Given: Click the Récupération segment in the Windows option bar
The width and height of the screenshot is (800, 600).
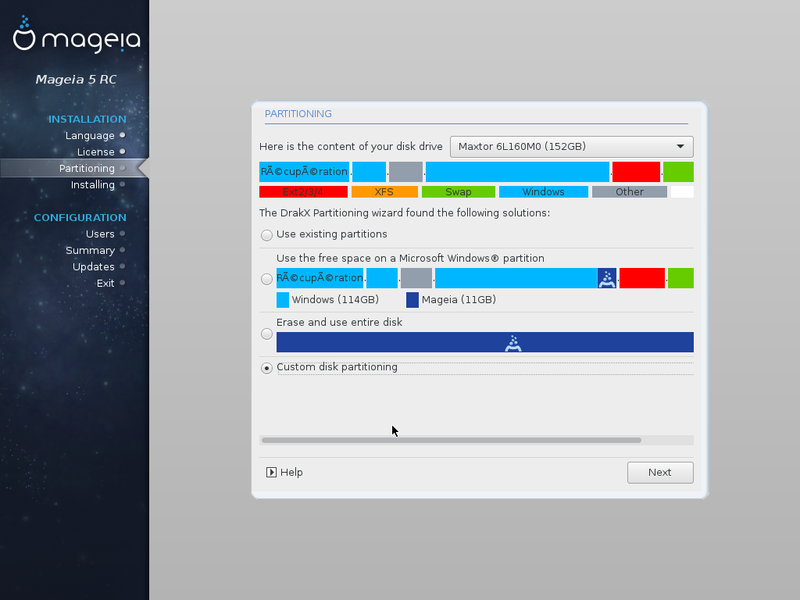Looking at the screenshot, I should [320, 279].
